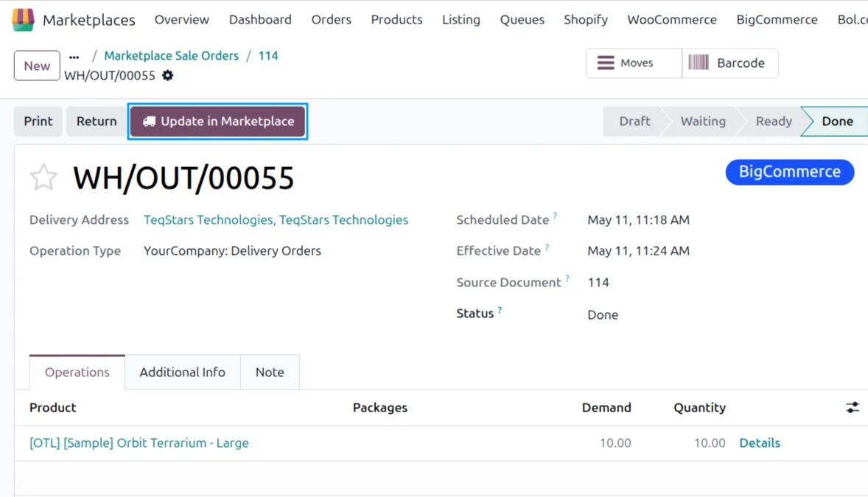This screenshot has height=497, width=868.
Task: Open the Orders menu
Action: click(331, 20)
